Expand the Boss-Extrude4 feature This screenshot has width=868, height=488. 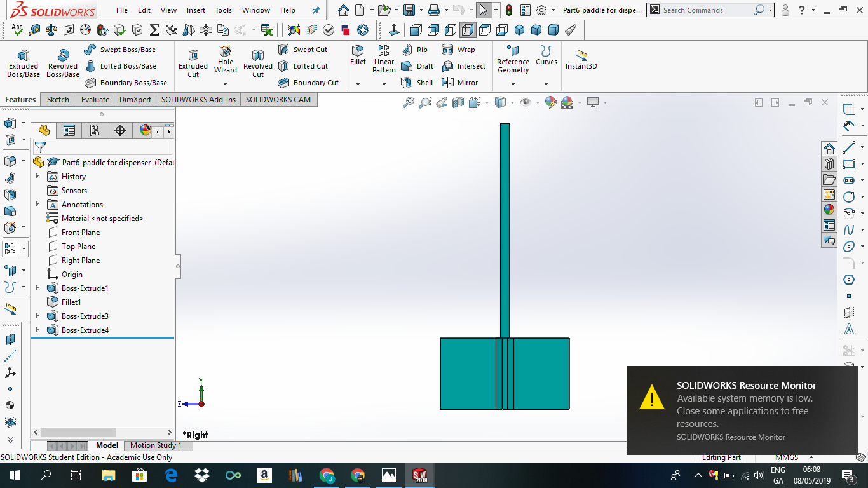pyautogui.click(x=37, y=330)
